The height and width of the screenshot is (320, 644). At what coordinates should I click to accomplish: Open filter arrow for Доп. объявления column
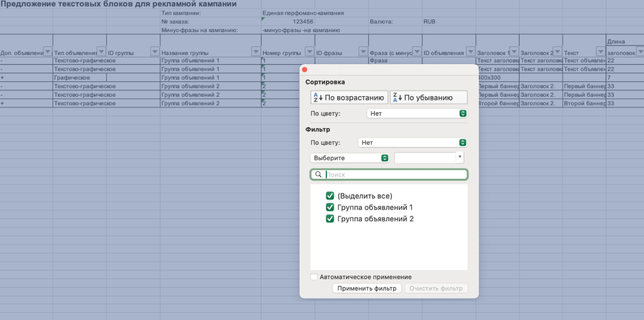48,51
